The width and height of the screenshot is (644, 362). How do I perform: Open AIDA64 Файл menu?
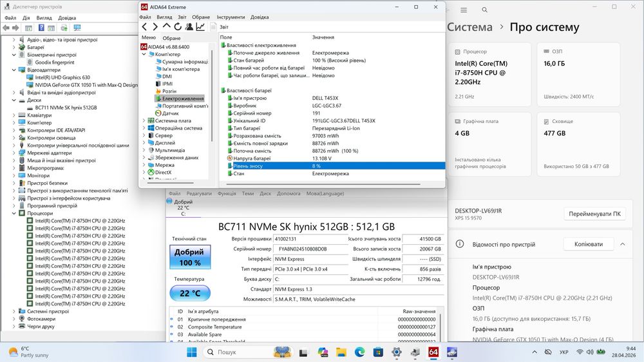pos(145,17)
